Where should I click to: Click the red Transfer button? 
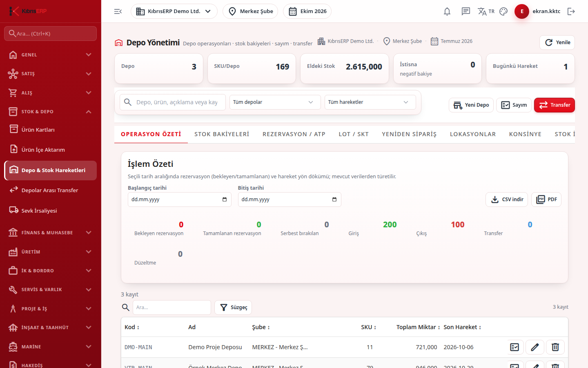click(x=555, y=105)
